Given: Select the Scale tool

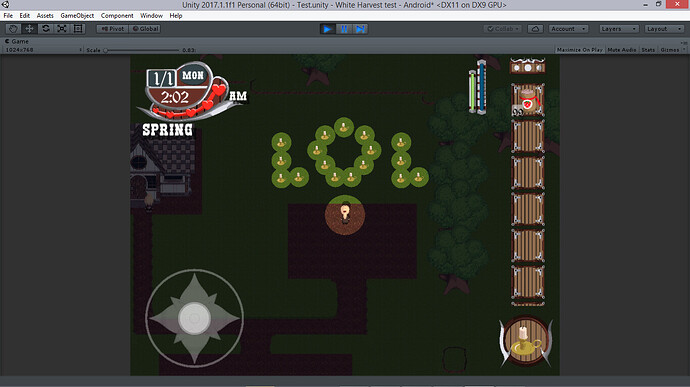Looking at the screenshot, I should [62, 29].
